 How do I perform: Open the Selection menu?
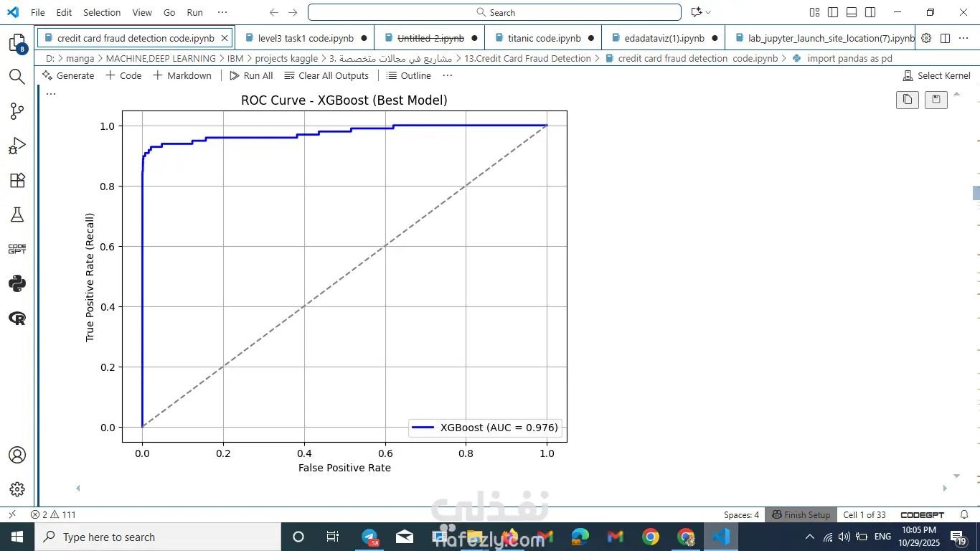102,12
